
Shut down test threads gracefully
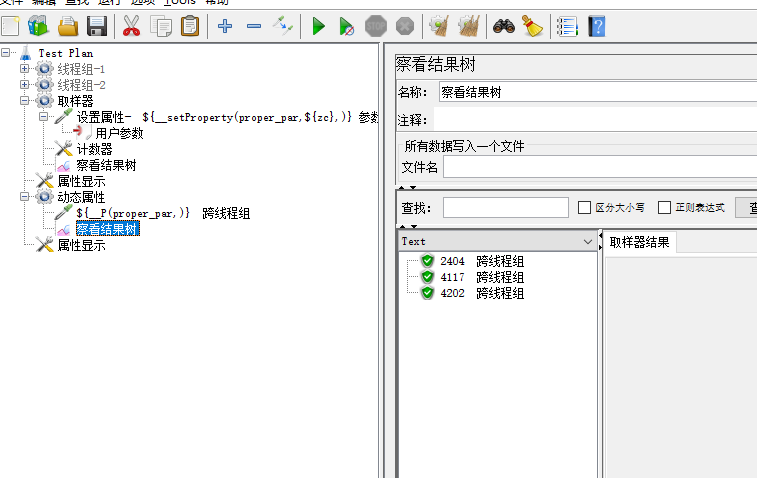pos(405,26)
